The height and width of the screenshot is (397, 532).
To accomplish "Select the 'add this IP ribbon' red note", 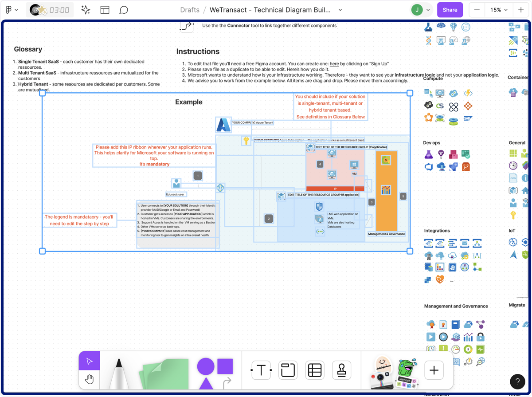I will pyautogui.click(x=154, y=155).
